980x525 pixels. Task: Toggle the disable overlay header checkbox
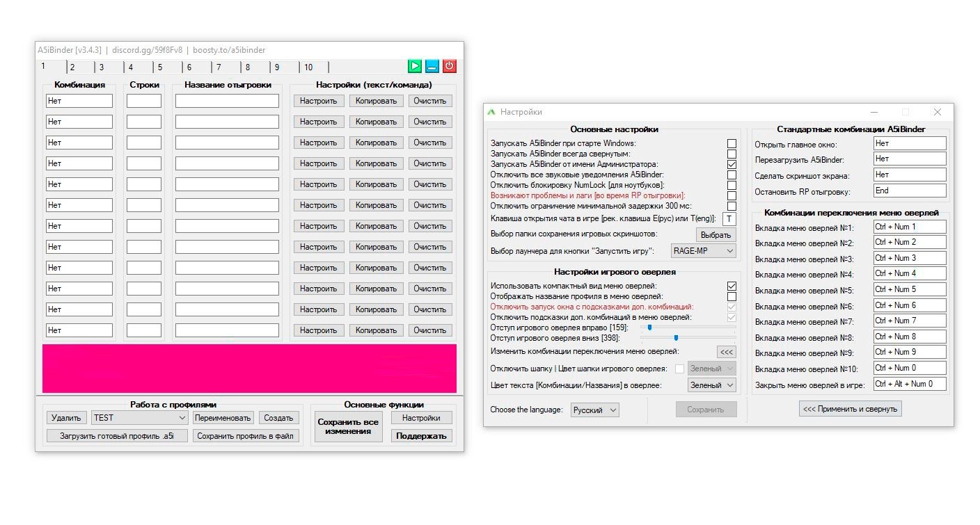(679, 369)
